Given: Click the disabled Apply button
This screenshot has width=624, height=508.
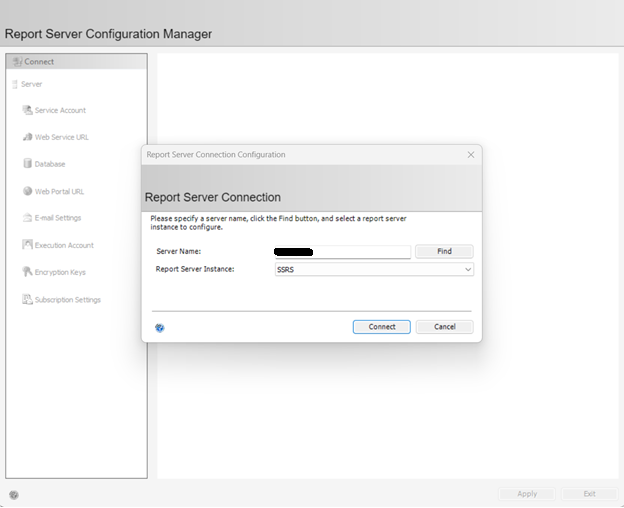Looking at the screenshot, I should click(x=527, y=494).
